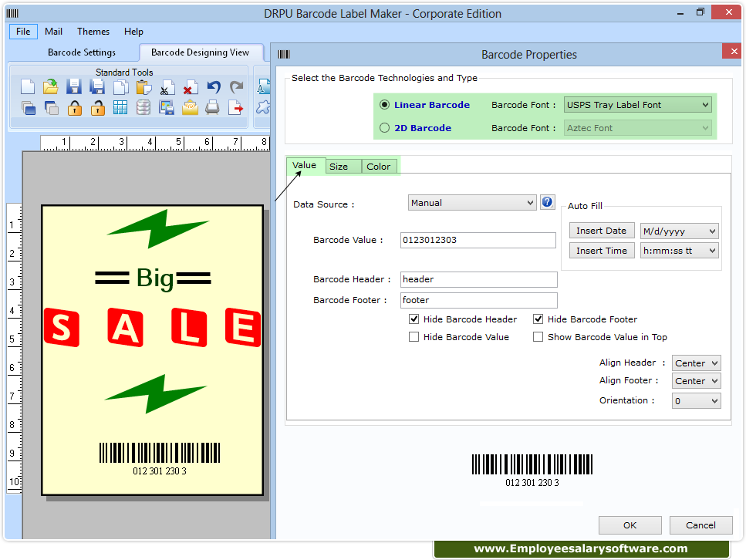
Task: Switch to the Barcode Settings tab
Action: (81, 52)
